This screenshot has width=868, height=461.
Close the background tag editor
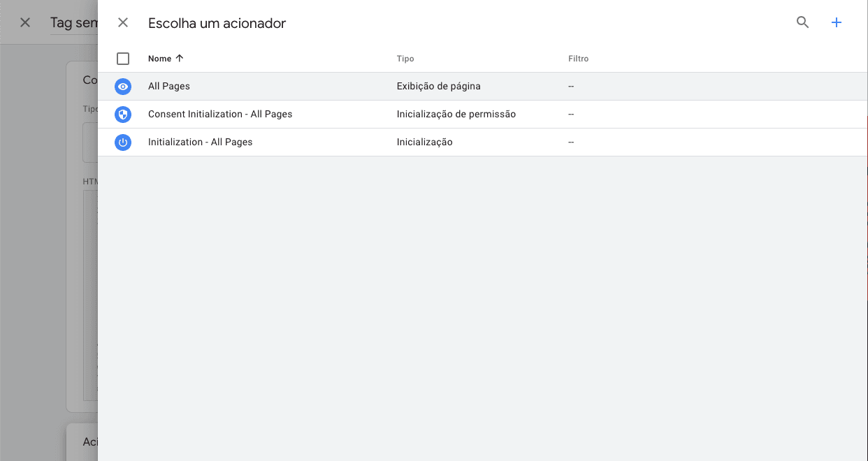25,22
